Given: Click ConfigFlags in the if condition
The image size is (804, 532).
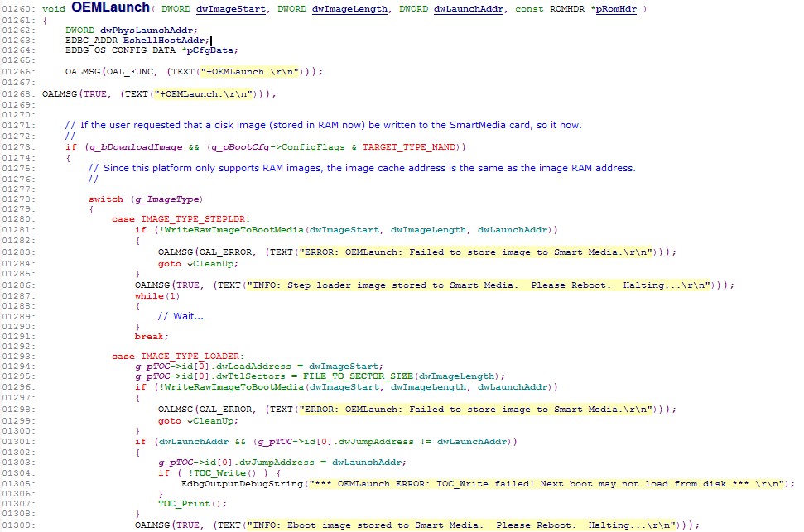Looking at the screenshot, I should pyautogui.click(x=313, y=147).
